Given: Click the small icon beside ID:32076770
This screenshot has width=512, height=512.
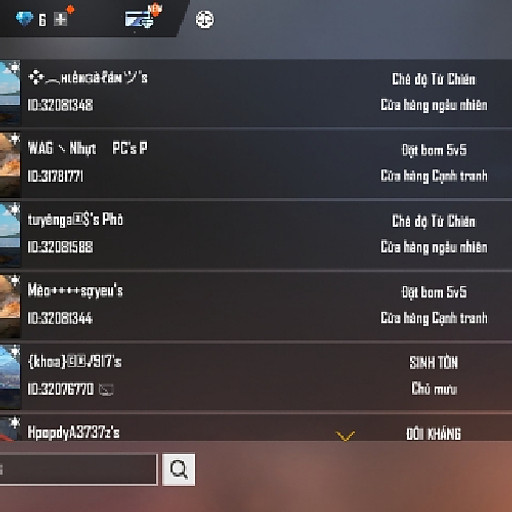Looking at the screenshot, I should [106, 389].
